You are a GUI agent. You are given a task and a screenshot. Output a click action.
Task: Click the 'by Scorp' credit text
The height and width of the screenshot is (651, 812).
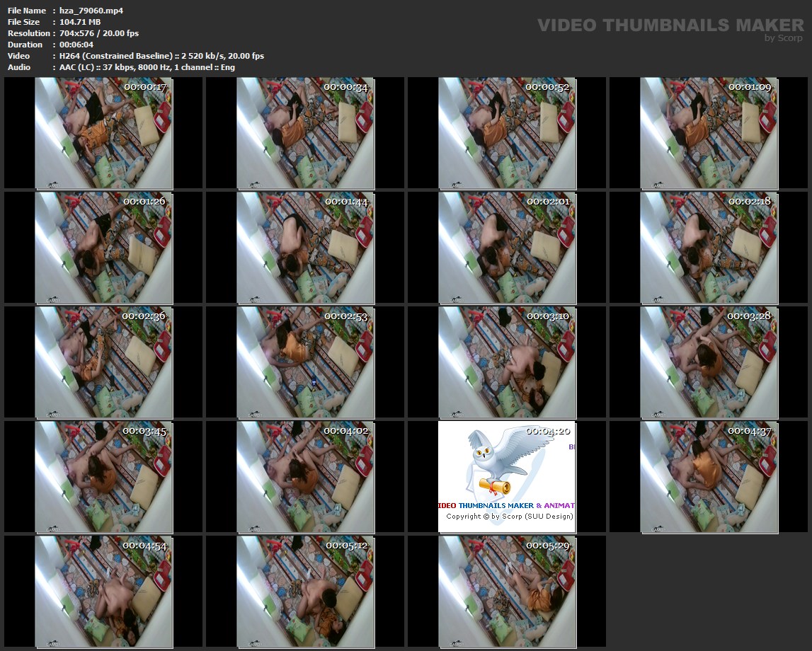[784, 38]
